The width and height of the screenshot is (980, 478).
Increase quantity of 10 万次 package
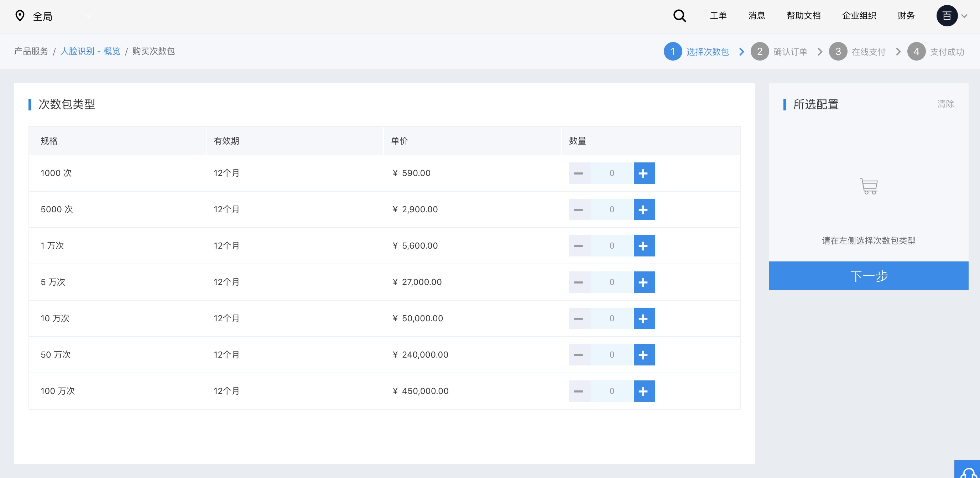644,318
